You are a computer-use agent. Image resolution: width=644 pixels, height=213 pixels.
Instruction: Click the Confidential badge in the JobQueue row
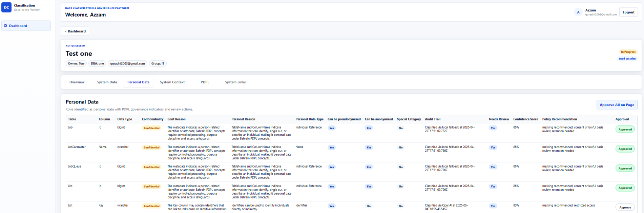point(151,167)
